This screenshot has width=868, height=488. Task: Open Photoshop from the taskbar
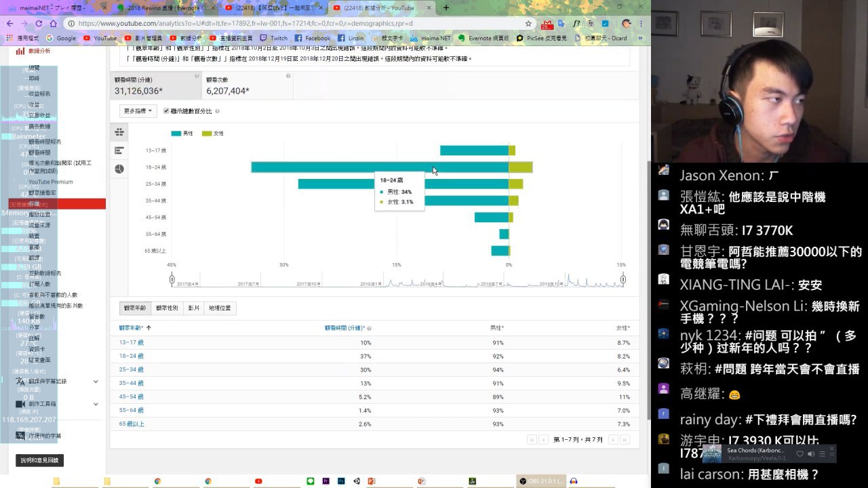[x=341, y=481]
